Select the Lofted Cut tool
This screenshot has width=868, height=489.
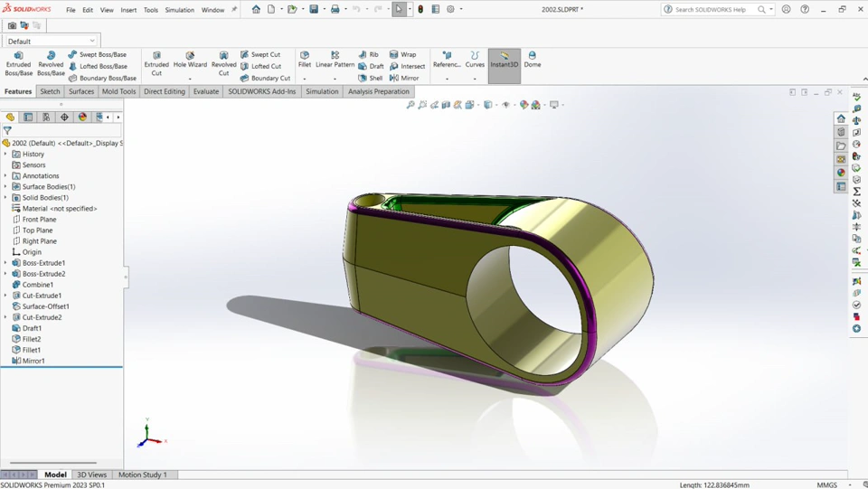(x=260, y=66)
